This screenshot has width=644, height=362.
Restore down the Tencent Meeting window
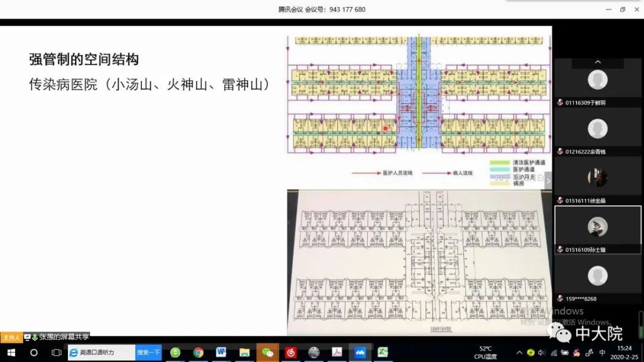click(x=623, y=10)
